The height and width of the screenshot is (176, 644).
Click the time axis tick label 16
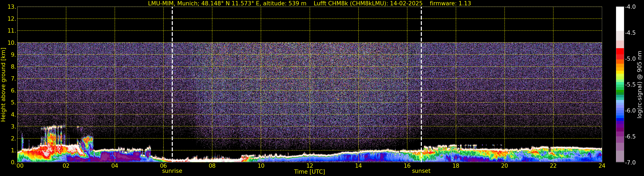[407, 166]
